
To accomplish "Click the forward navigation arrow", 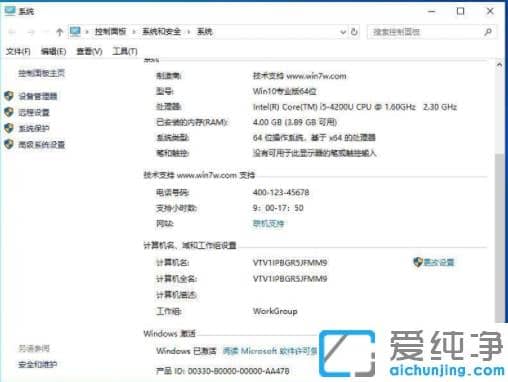I will (x=31, y=32).
